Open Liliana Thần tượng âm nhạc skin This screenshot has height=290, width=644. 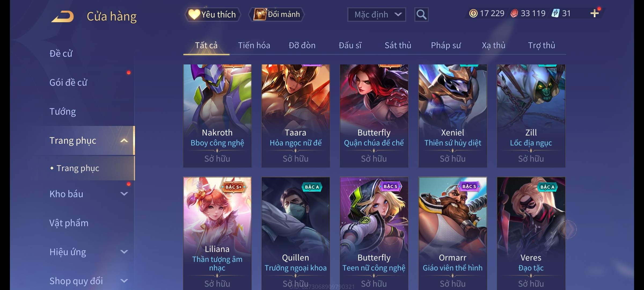coord(217,233)
